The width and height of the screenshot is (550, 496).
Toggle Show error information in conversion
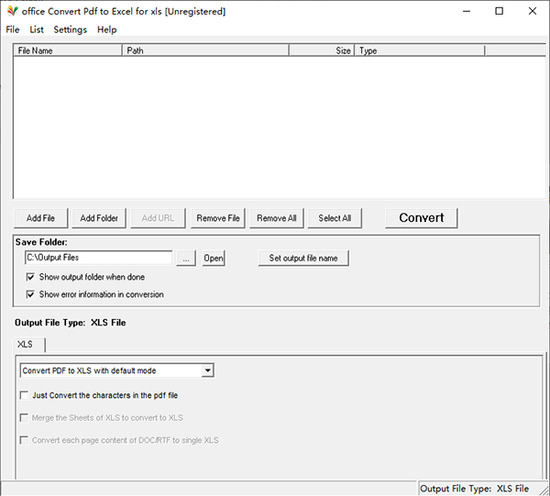point(31,294)
